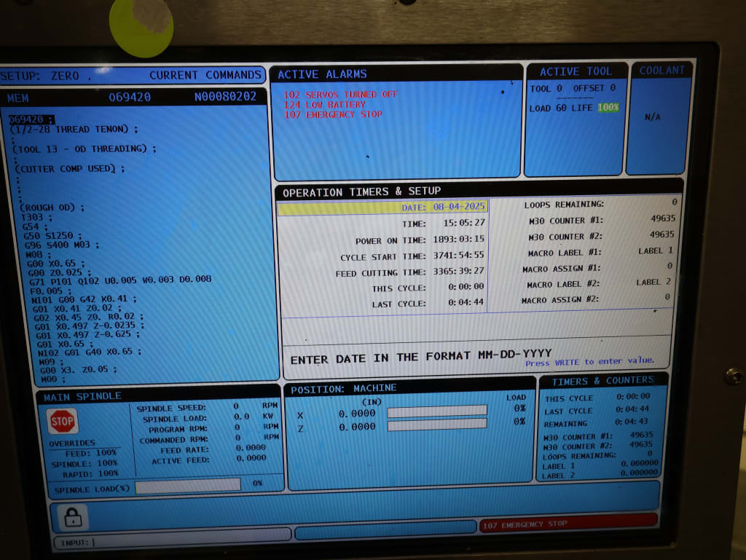
Task: Click the X position value 0.0000
Action: (x=357, y=414)
